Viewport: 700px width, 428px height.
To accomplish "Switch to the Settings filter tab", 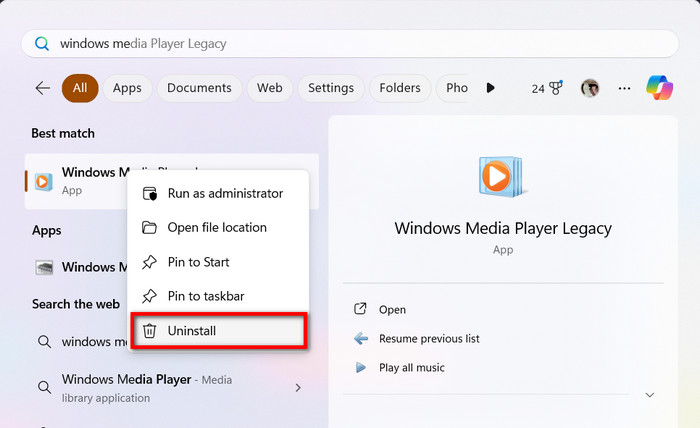I will (331, 88).
